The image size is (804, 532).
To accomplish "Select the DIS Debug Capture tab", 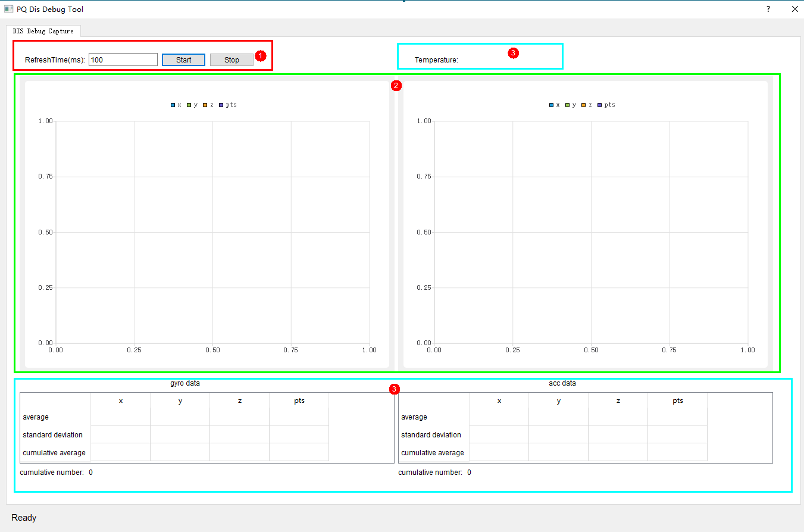I will point(43,31).
